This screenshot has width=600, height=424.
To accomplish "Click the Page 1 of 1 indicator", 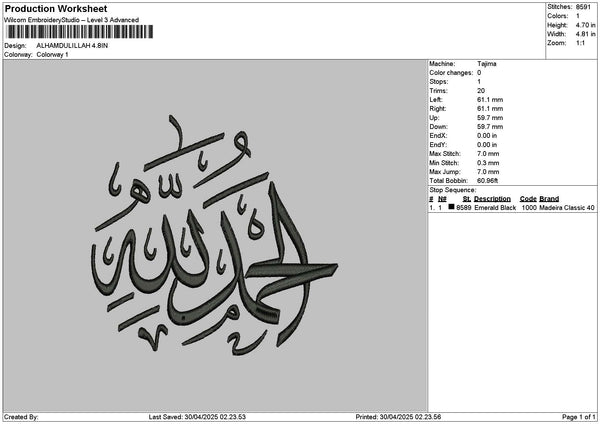I will [x=579, y=417].
